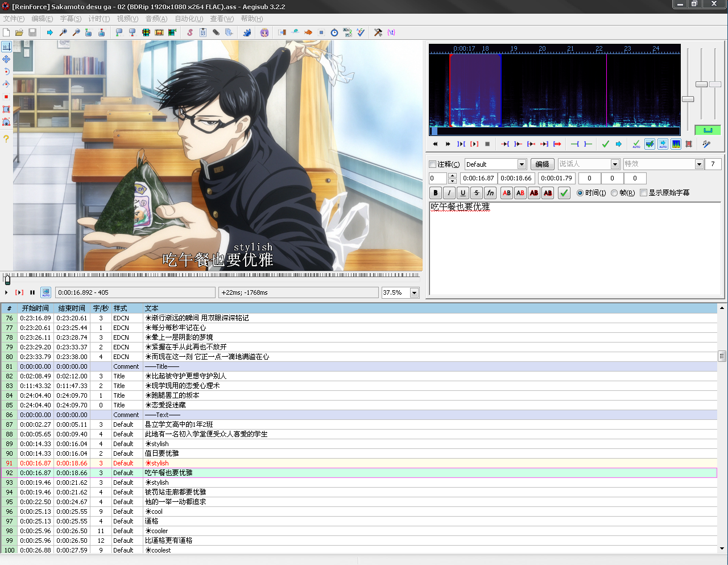Select the standard crosshair visual tool
This screenshot has width=728, height=565.
pos(6,47)
